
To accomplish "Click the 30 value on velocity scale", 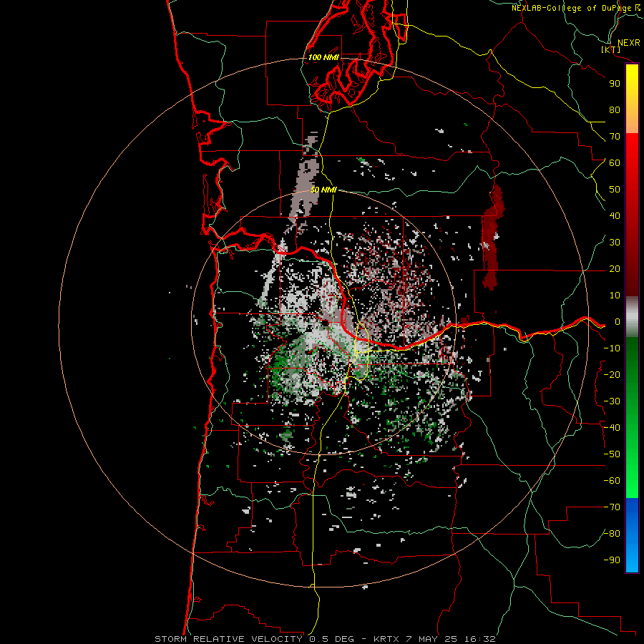I will (x=615, y=243).
